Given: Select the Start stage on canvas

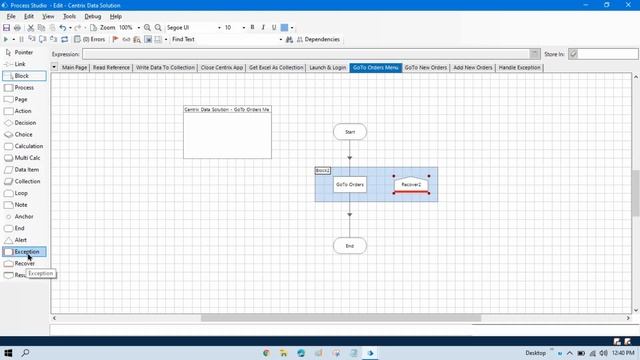Looking at the screenshot, I should coord(350,132).
